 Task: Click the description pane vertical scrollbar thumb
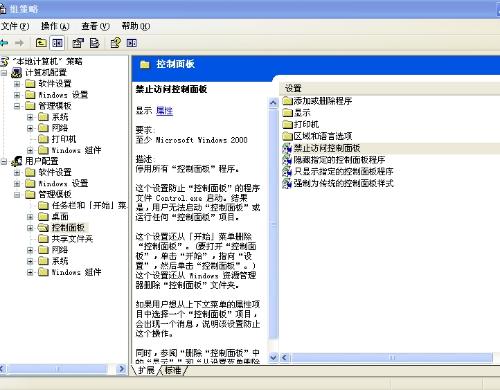(x=273, y=225)
